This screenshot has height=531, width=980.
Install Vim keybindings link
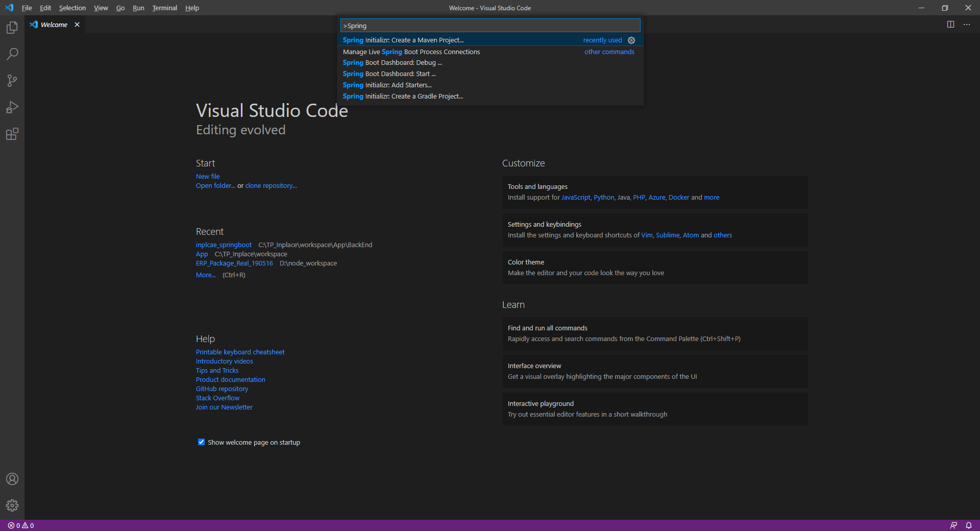pyautogui.click(x=647, y=235)
